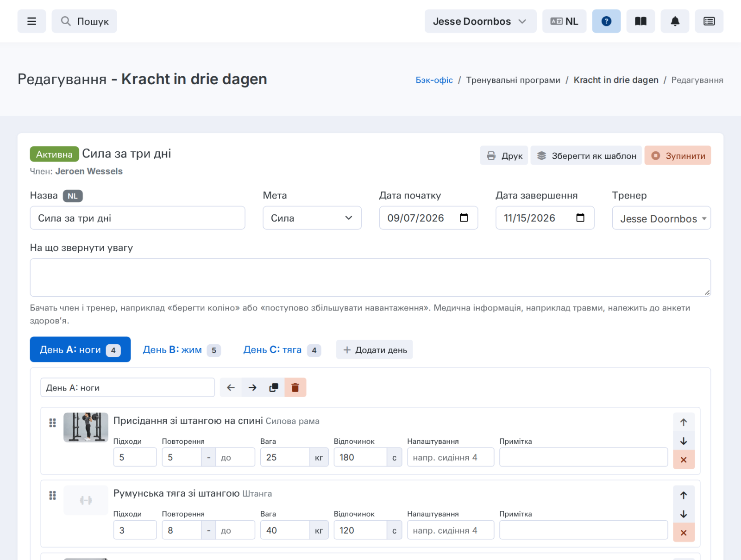The height and width of the screenshot is (560, 741).
Task: Open the Мета goal dropdown
Action: [x=312, y=218]
